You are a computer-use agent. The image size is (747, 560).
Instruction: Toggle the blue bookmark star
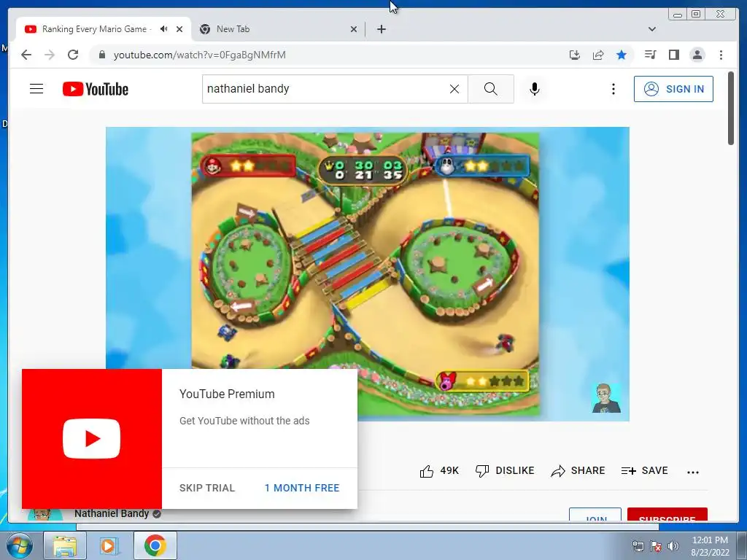622,55
